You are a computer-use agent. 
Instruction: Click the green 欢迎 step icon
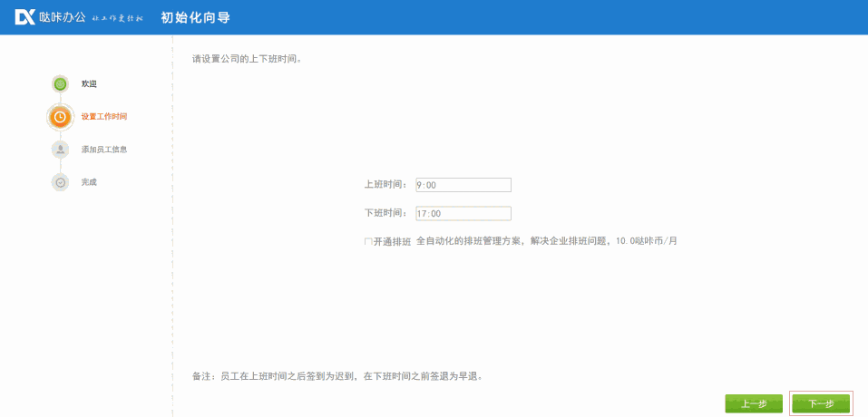click(x=61, y=84)
